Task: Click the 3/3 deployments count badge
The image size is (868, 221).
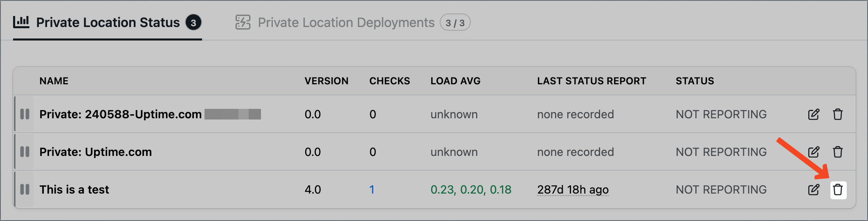Action: click(455, 23)
